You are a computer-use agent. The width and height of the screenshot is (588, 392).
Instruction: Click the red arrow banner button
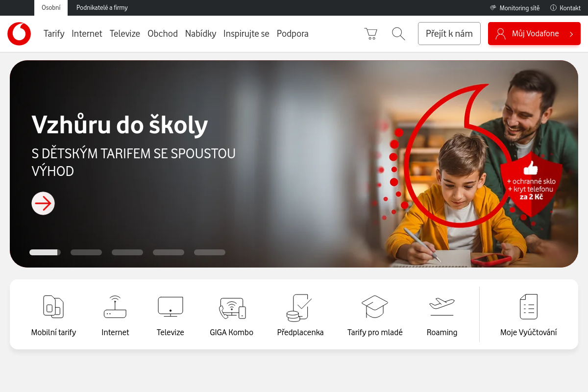(43, 203)
